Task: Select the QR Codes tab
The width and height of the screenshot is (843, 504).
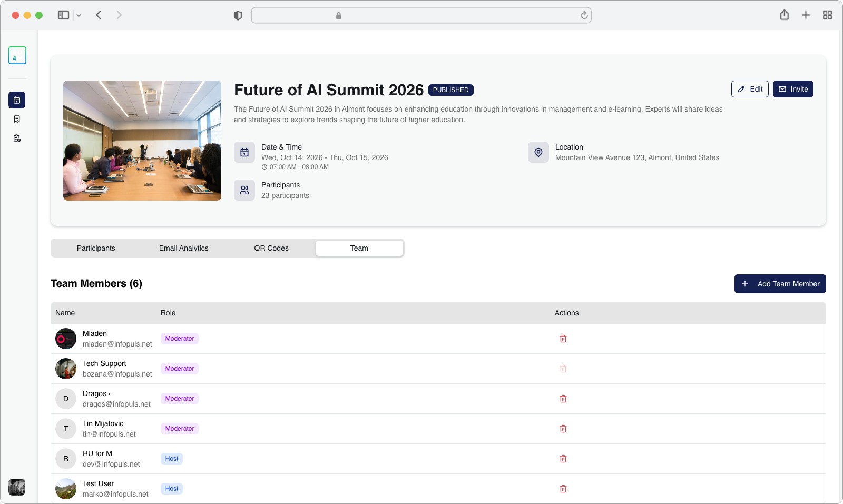Action: [x=271, y=248]
